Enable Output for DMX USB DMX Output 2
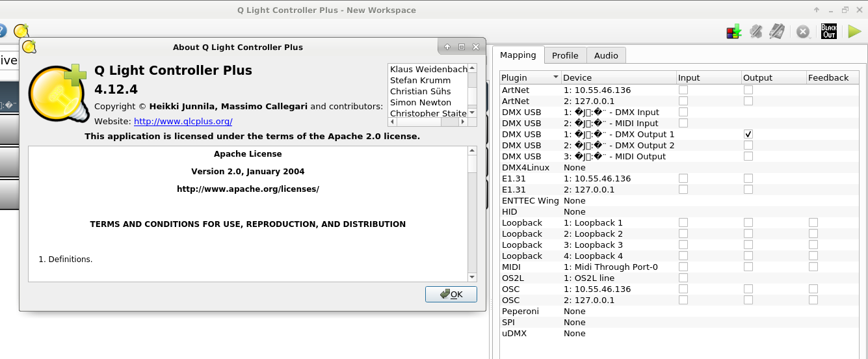Screen dimensions: 868x359 pyautogui.click(x=748, y=145)
